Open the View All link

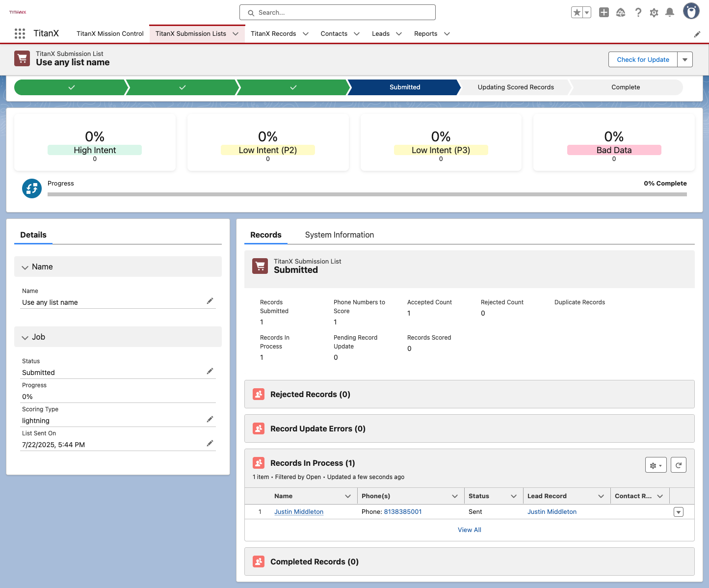tap(470, 530)
